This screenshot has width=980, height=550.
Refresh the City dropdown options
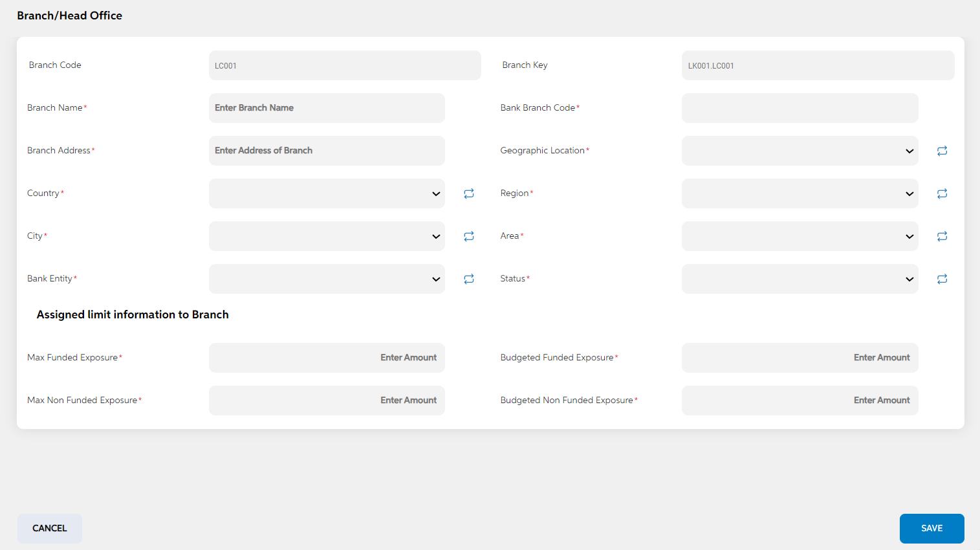469,236
